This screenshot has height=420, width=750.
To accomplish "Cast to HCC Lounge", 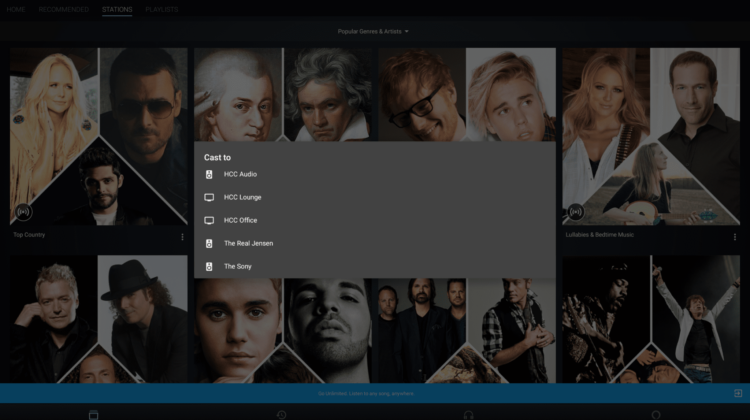I will point(242,197).
